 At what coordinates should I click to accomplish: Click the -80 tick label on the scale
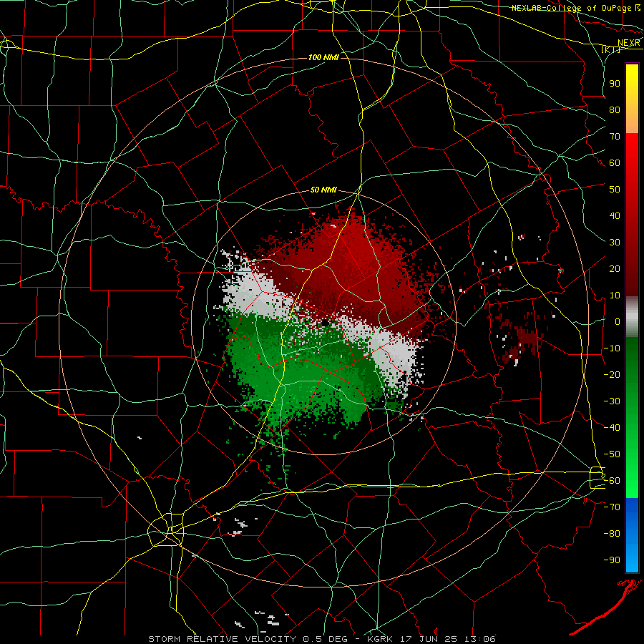[x=612, y=534]
